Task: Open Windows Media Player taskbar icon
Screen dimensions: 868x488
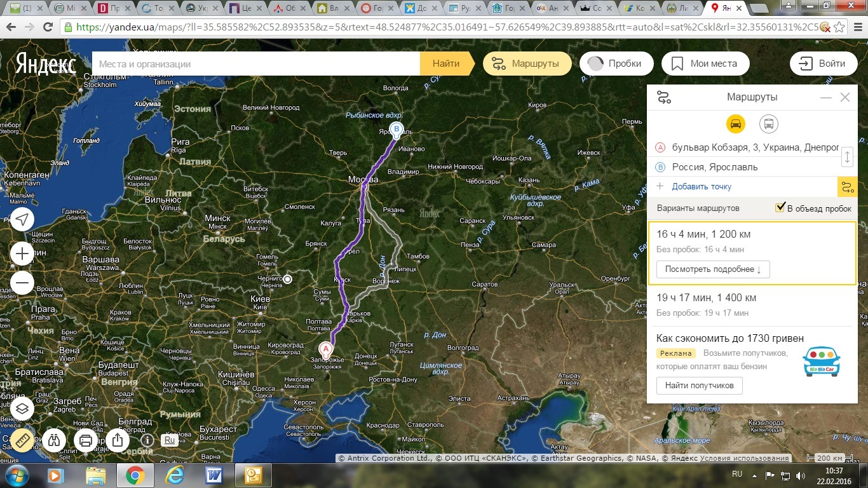Action: tap(56, 475)
